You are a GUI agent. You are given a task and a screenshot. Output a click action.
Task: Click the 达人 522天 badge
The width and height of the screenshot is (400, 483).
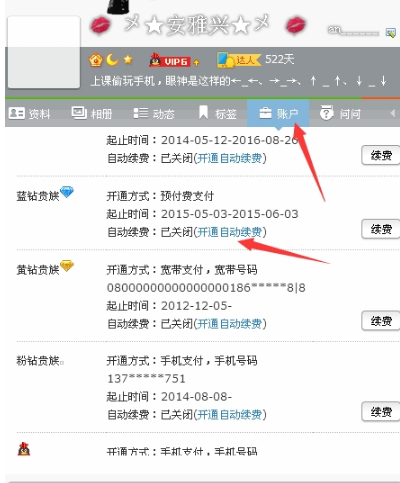(x=255, y=60)
